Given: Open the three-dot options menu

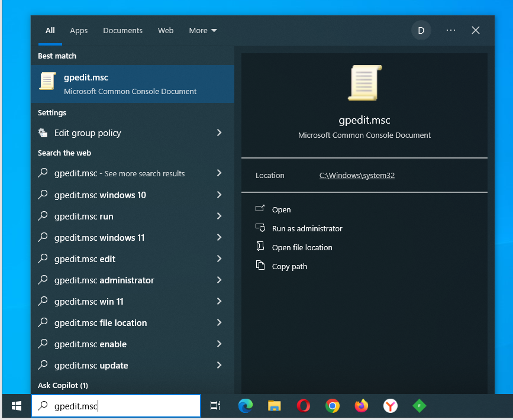Looking at the screenshot, I should pos(451,31).
